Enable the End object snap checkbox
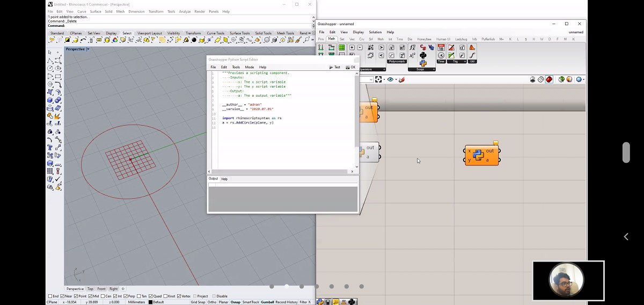The height and width of the screenshot is (305, 644). (50, 296)
